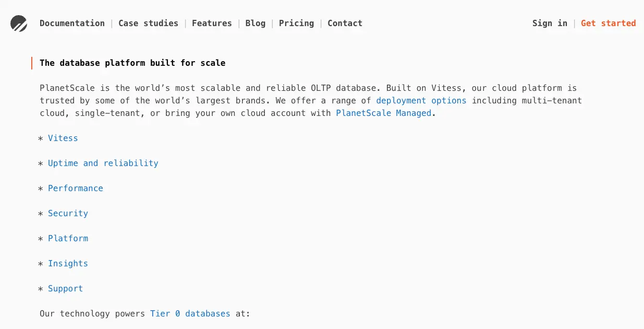This screenshot has height=329, width=644.
Task: Click Uptime and reliability
Action: pyautogui.click(x=103, y=163)
